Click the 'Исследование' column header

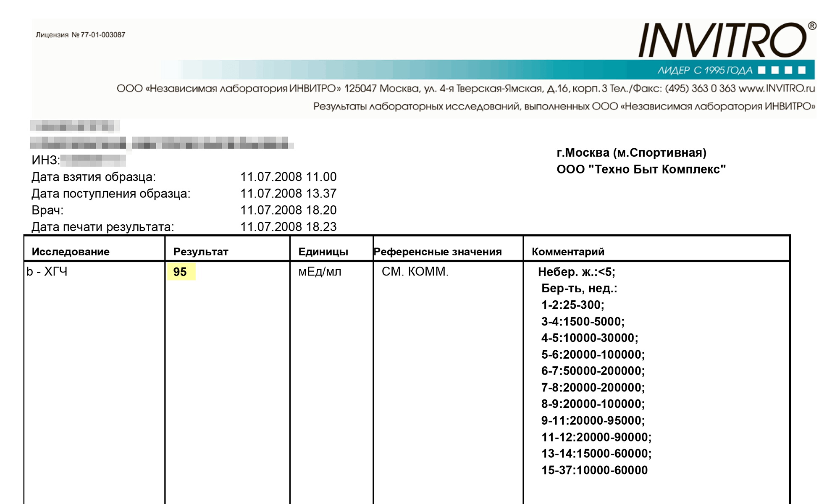[x=71, y=252]
